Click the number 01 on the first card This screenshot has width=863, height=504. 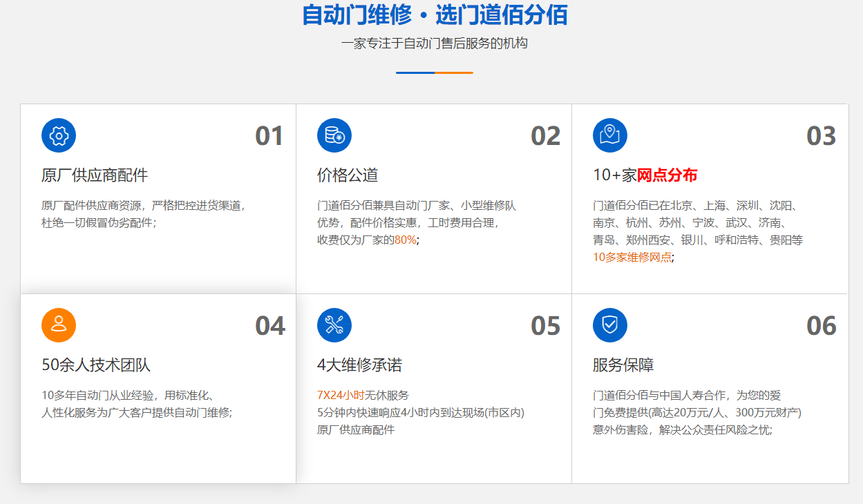click(269, 136)
